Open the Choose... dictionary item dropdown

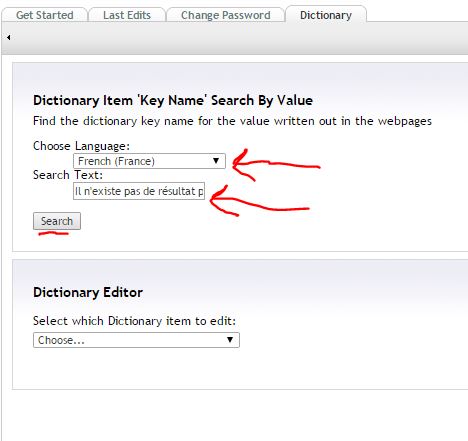(x=136, y=340)
